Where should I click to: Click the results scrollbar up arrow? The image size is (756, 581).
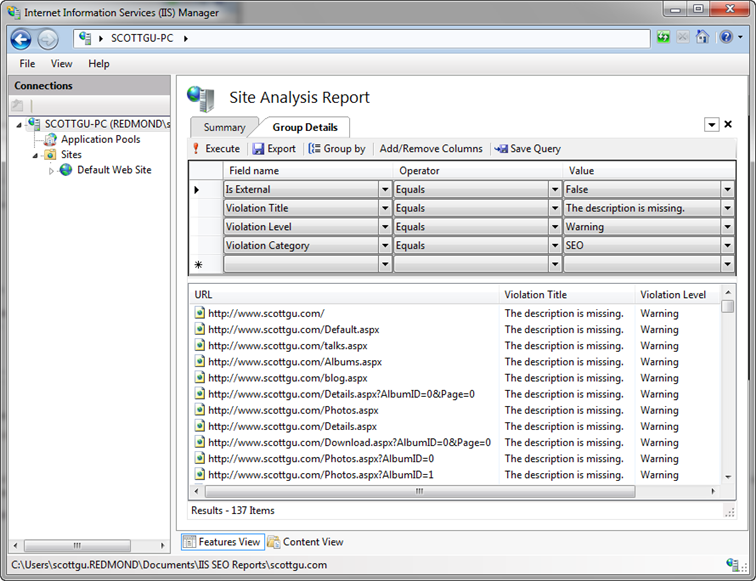click(728, 292)
